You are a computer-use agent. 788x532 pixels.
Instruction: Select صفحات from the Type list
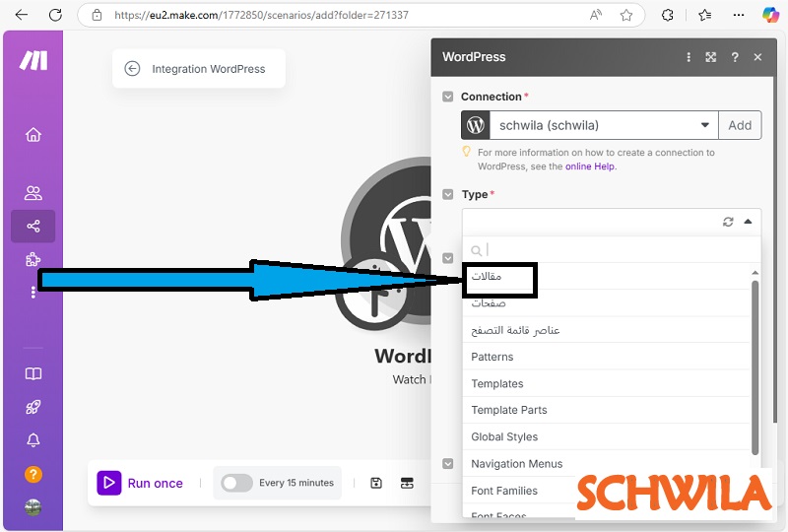point(606,303)
